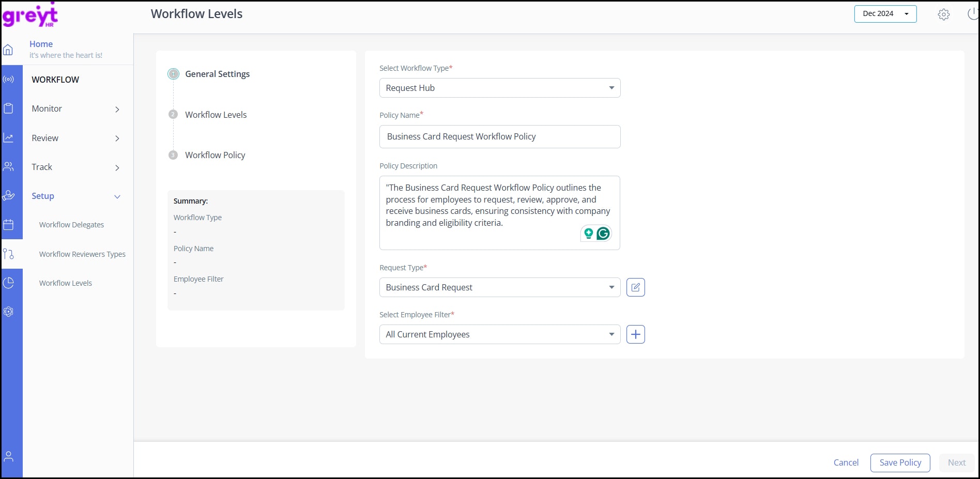The width and height of the screenshot is (980, 479).
Task: Click the broadcast signal sidebar icon
Action: point(8,79)
